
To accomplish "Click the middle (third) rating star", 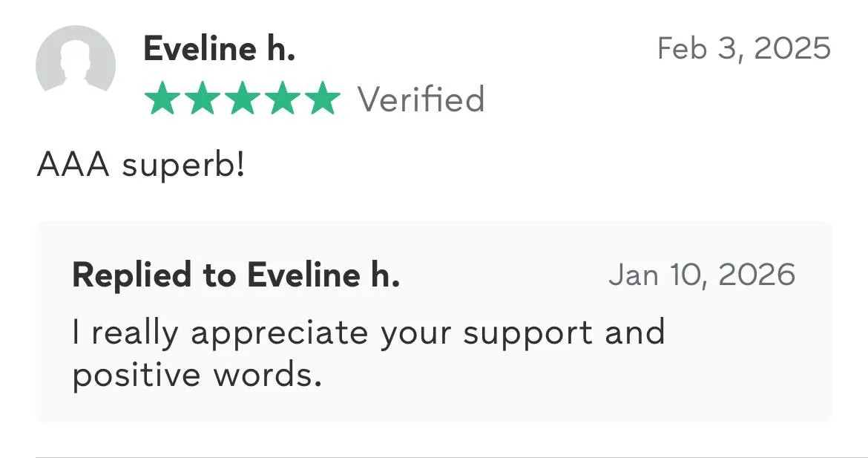I will click(x=242, y=99).
